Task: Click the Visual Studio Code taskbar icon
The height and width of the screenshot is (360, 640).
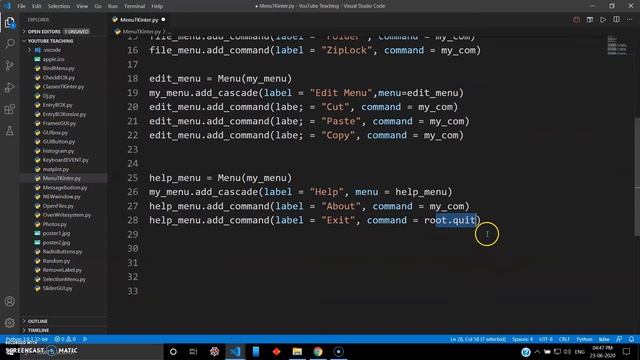Action: pyautogui.click(x=235, y=351)
